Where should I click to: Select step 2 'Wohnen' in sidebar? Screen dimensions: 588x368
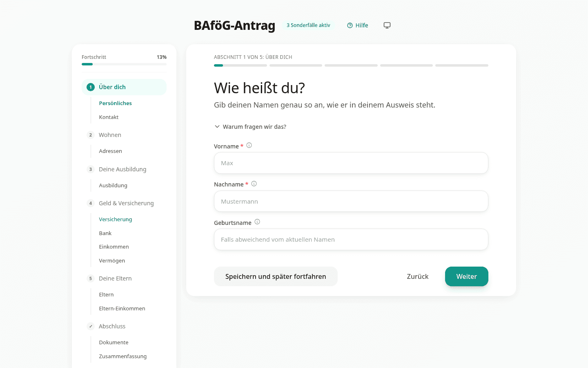pyautogui.click(x=124, y=135)
